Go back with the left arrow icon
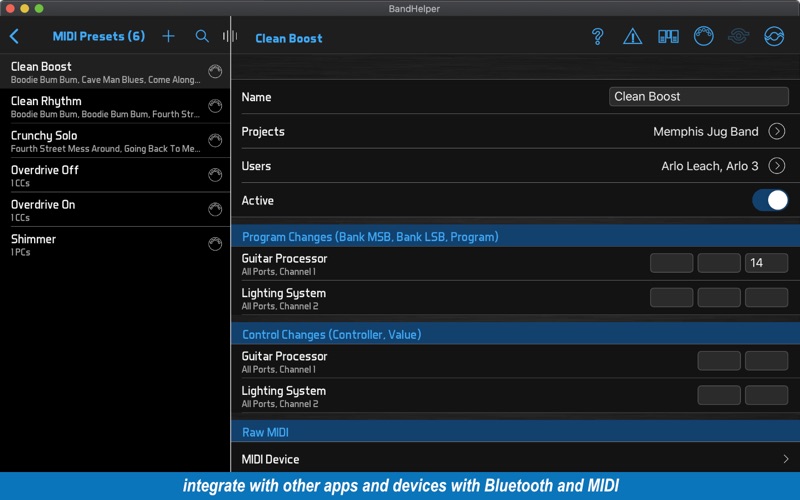The width and height of the screenshot is (800, 500). pos(14,36)
